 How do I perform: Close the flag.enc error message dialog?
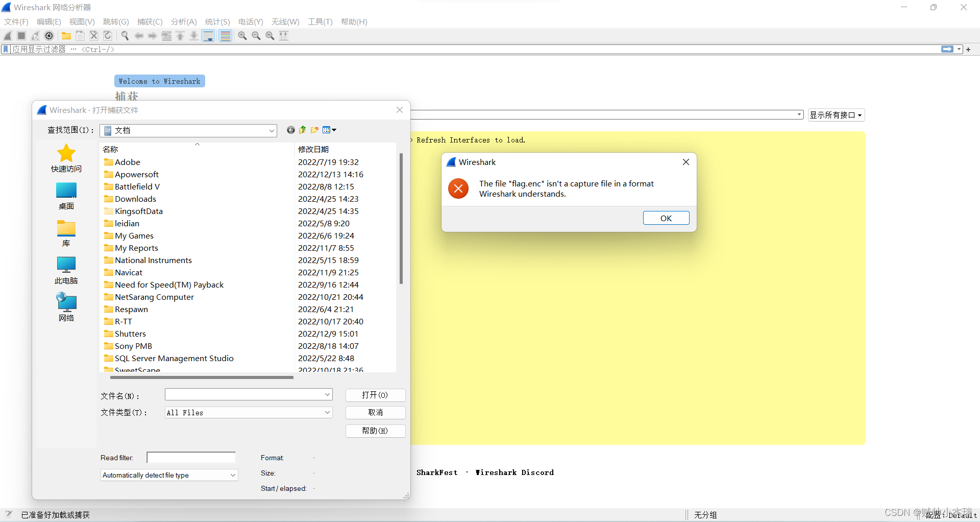tap(686, 162)
